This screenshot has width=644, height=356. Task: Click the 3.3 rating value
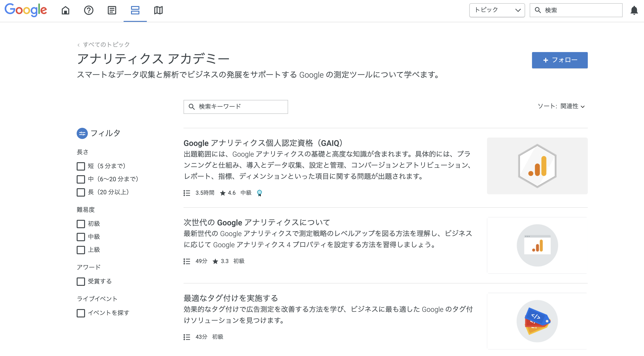pyautogui.click(x=224, y=261)
